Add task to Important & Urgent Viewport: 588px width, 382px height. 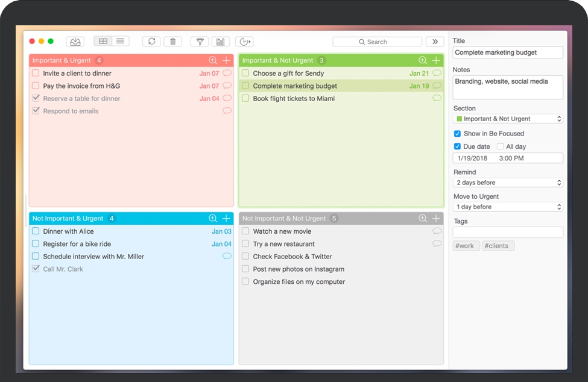[226, 60]
